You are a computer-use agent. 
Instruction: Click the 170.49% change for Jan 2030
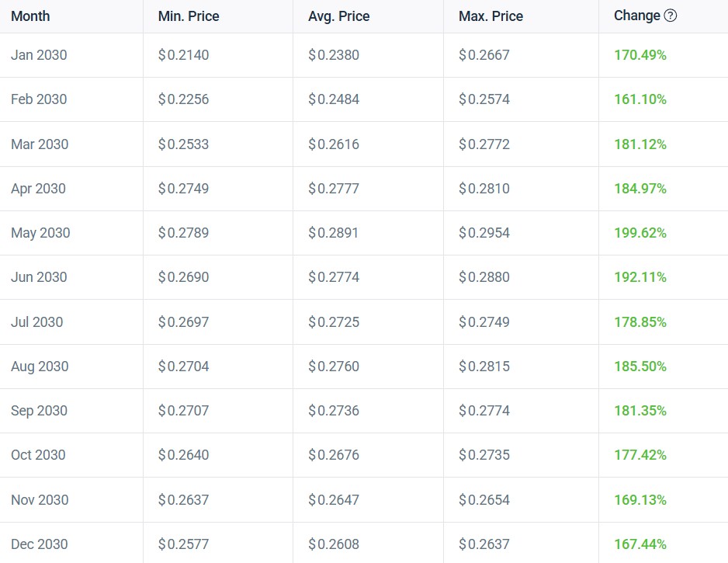[x=639, y=55]
